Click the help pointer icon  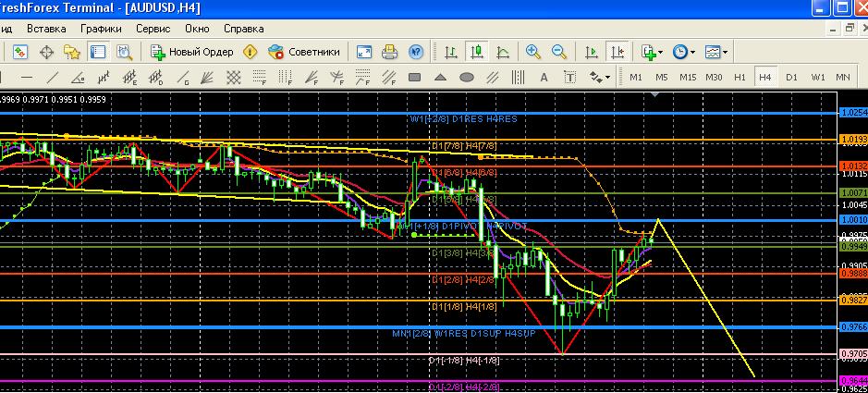pyautogui.click(x=416, y=52)
